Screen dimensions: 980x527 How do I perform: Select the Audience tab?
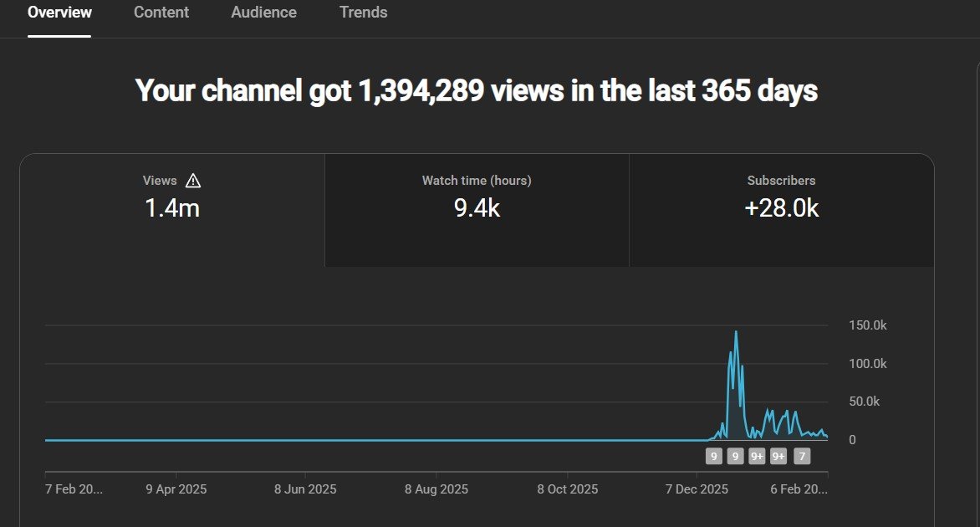[x=263, y=13]
